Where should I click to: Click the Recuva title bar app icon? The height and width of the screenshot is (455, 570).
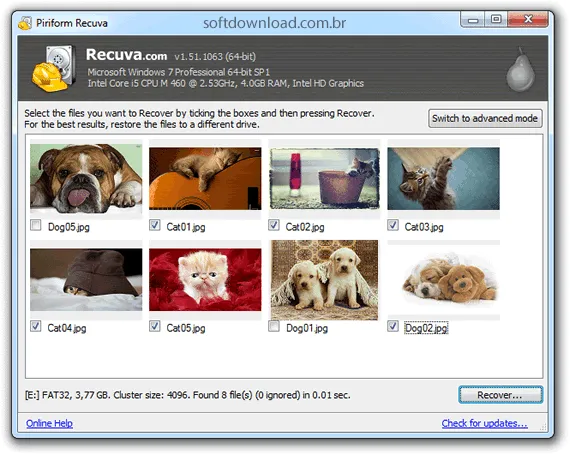coord(25,23)
